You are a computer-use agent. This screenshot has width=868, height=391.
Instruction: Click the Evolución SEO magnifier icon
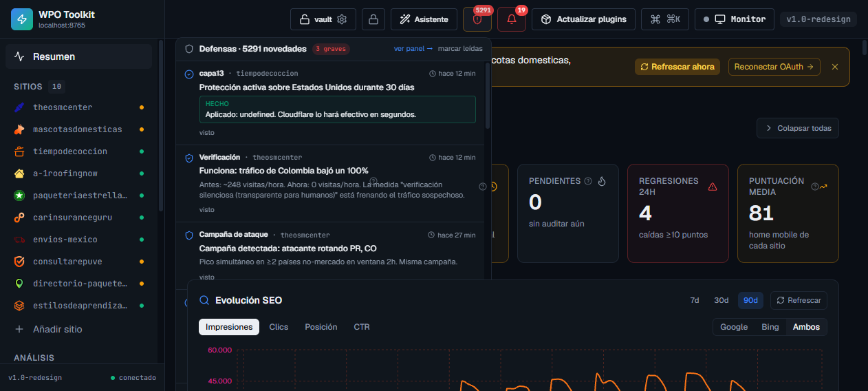(204, 300)
